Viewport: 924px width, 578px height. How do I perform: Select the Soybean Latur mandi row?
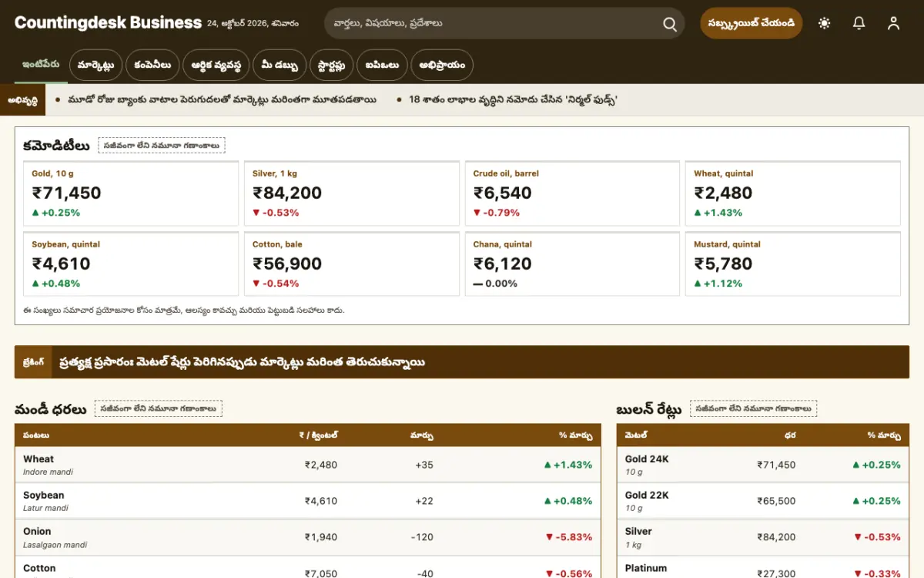(308, 501)
